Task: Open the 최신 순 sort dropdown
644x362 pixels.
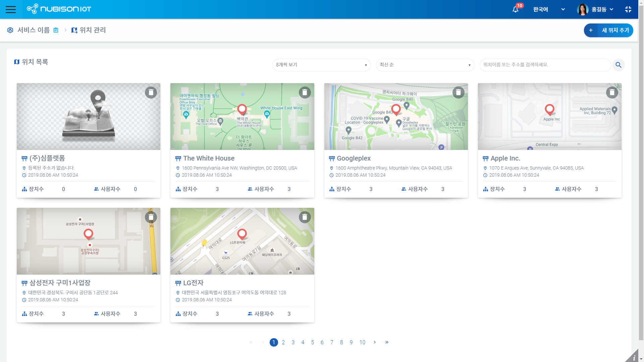Action: (x=425, y=65)
